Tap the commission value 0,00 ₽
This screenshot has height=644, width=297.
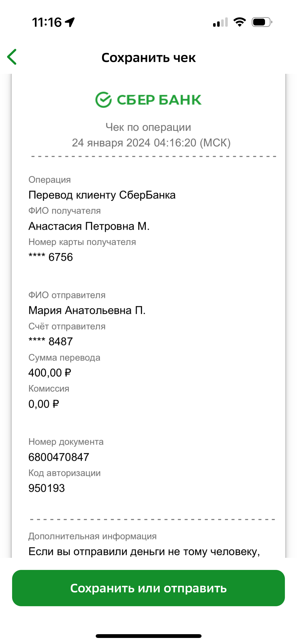tap(44, 404)
